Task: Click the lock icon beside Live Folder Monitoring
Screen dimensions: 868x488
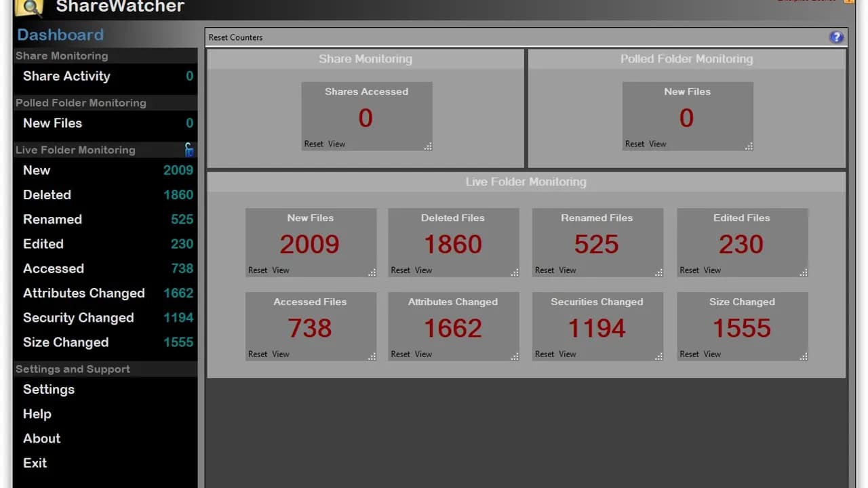Action: [189, 150]
